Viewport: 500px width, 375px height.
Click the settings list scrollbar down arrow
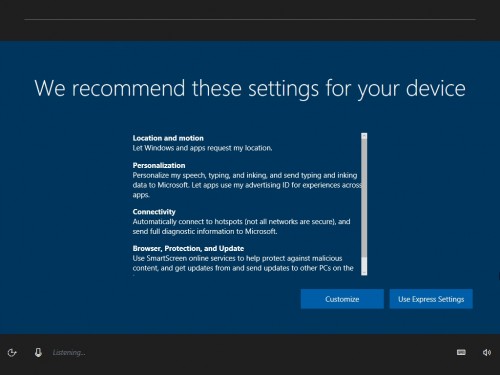(x=364, y=272)
